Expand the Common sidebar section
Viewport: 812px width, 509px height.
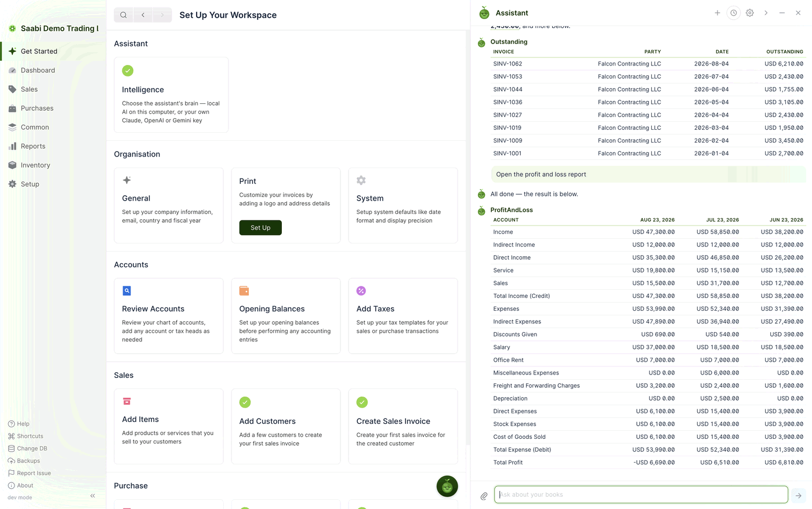pos(53,127)
